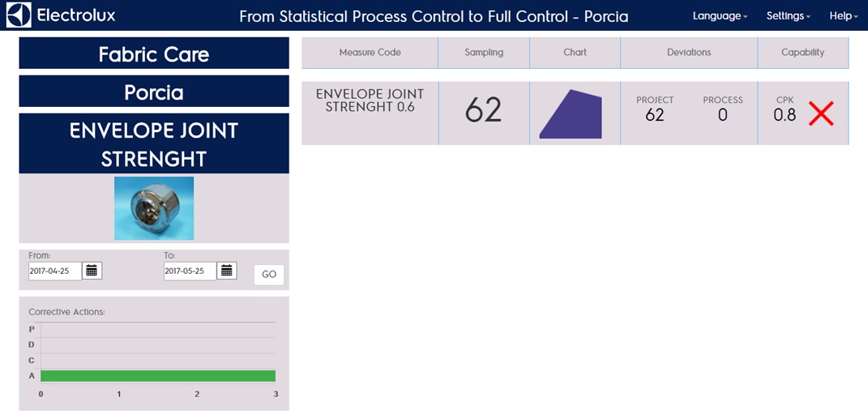Image resolution: width=868 pixels, height=419 pixels.
Task: Click the Deviations column header
Action: pyautogui.click(x=689, y=53)
